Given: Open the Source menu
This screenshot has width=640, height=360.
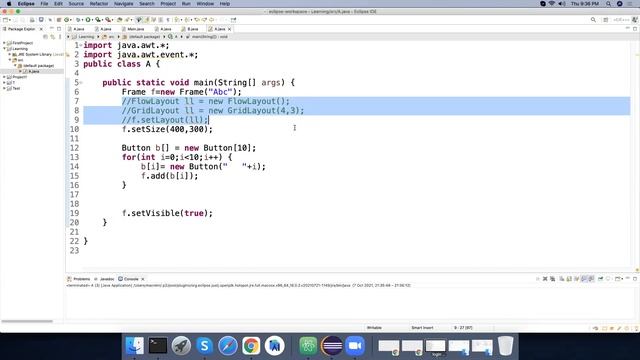Looking at the screenshot, I should point(76,4).
